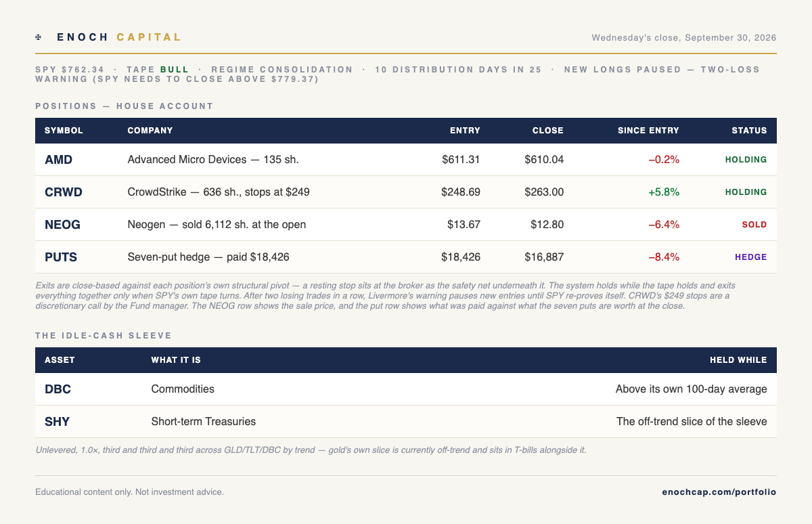Click Neogen sold 6,112 sh. description
The width and height of the screenshot is (812, 524).
[x=217, y=225]
